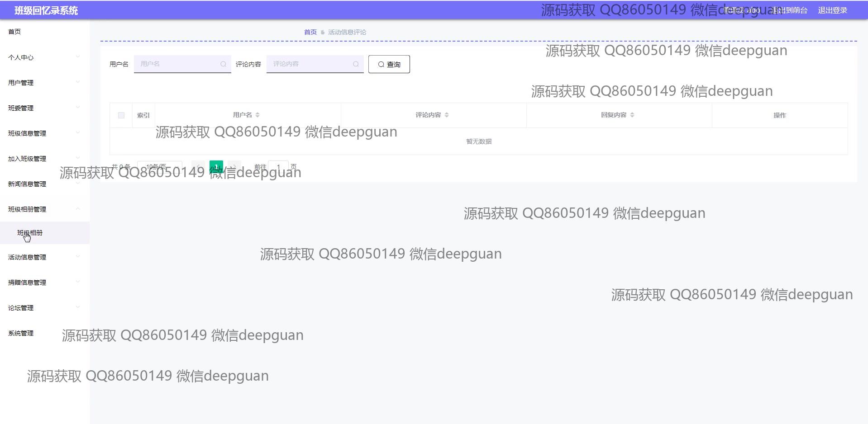Sort by the 评论内容 column arrows
868x424 pixels.
447,115
